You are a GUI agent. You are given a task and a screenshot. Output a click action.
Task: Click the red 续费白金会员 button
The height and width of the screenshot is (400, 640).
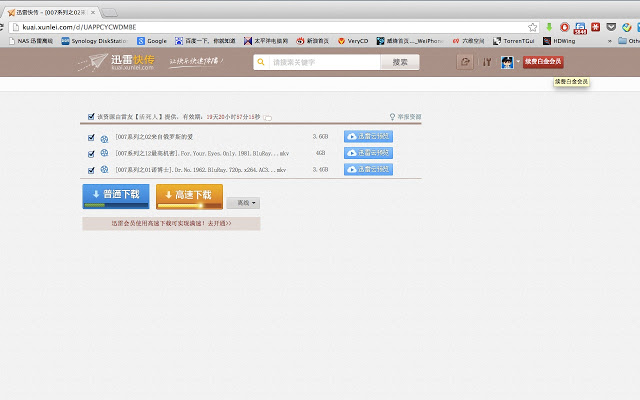pos(543,62)
